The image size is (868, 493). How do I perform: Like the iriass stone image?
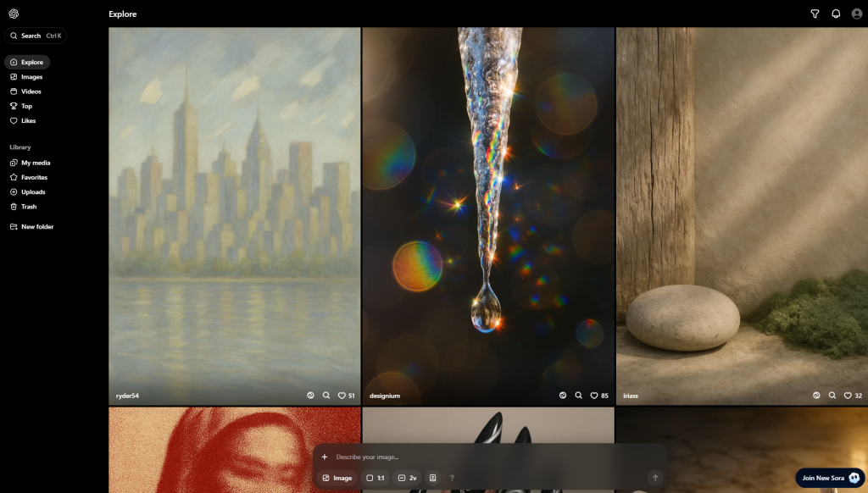coord(847,396)
